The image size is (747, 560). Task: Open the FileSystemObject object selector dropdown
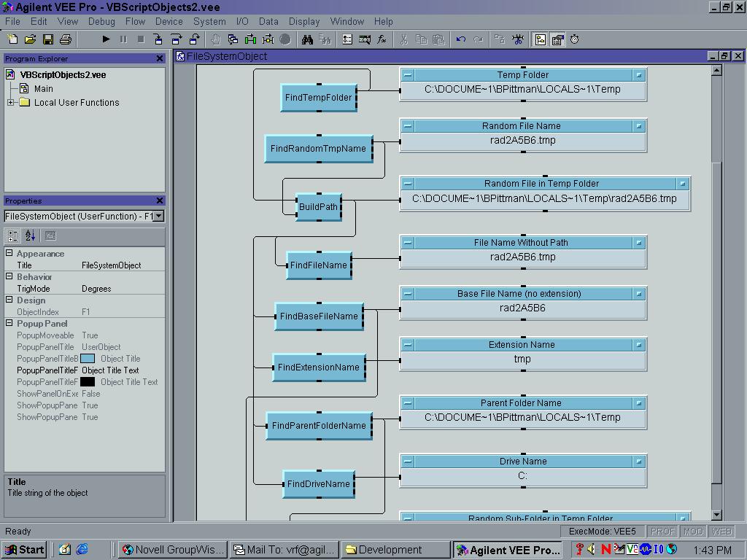pos(159,216)
